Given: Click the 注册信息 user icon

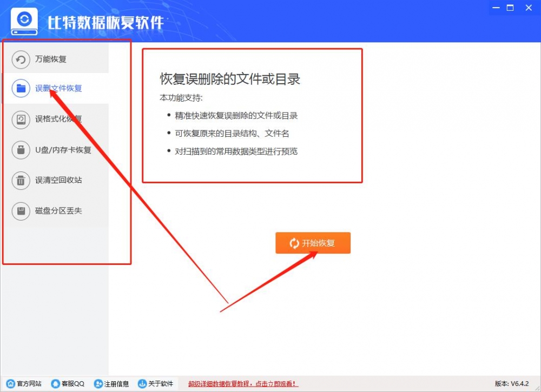Looking at the screenshot, I should coord(98,383).
